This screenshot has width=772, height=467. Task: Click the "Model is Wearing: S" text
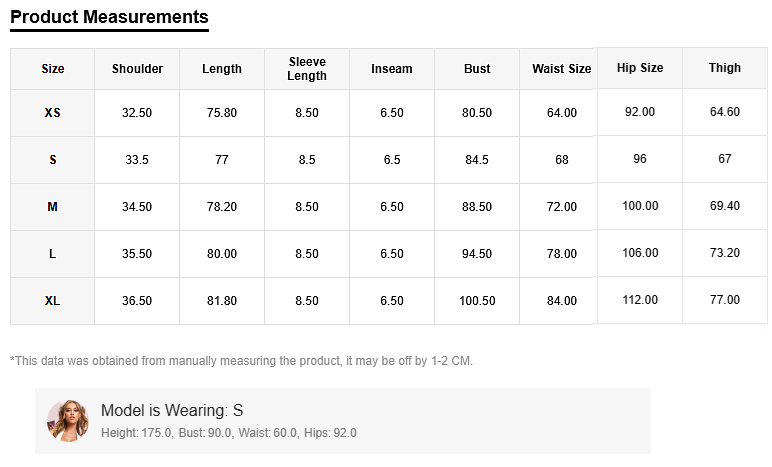(x=172, y=411)
